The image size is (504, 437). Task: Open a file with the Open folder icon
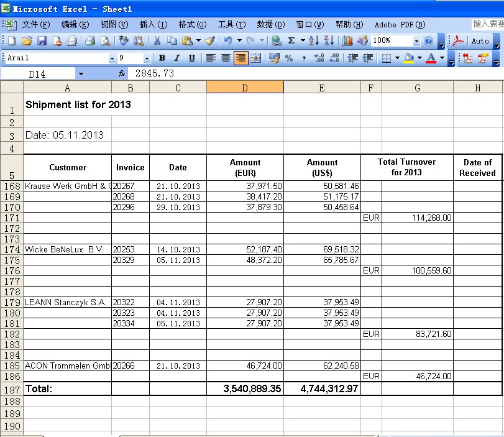click(27, 41)
